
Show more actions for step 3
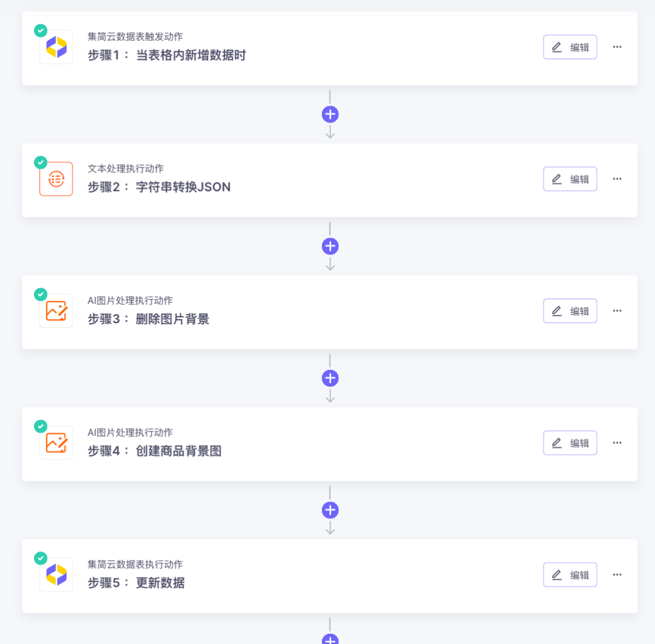point(617,310)
